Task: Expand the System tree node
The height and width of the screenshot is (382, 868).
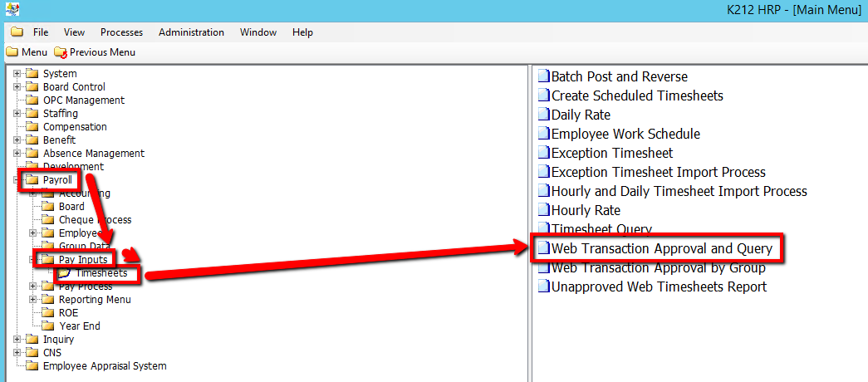Action: pos(17,74)
